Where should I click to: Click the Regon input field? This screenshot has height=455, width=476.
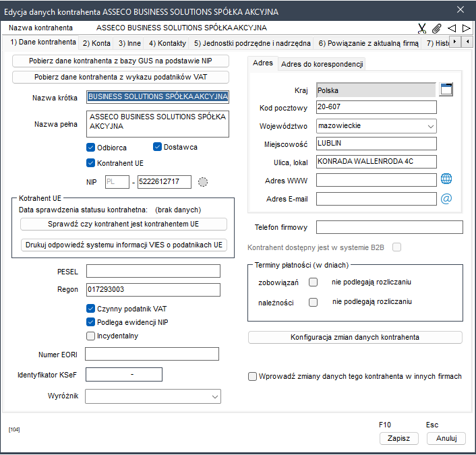pyautogui.click(x=153, y=290)
